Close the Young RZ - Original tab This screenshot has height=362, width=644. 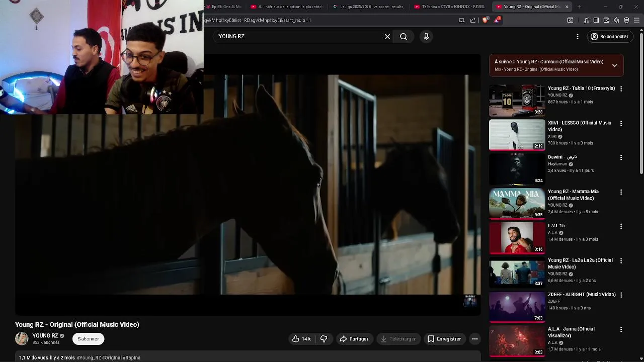click(x=567, y=7)
